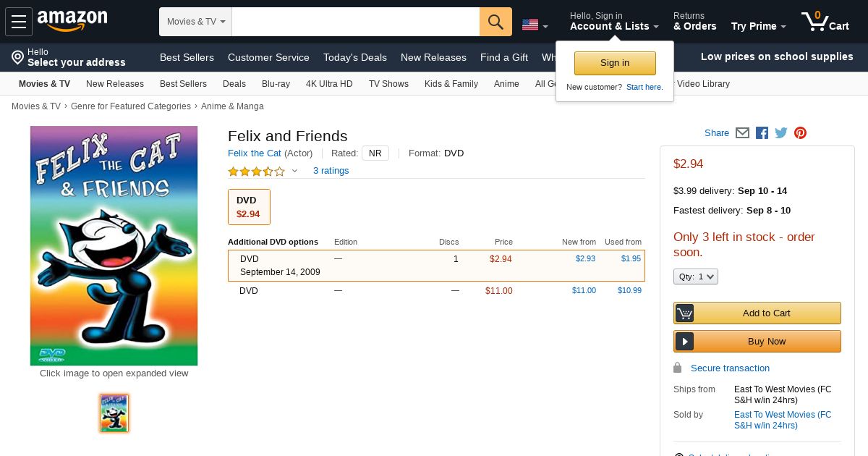Open the country flag language selector
Image resolution: width=868 pixels, height=456 pixels.
535,25
